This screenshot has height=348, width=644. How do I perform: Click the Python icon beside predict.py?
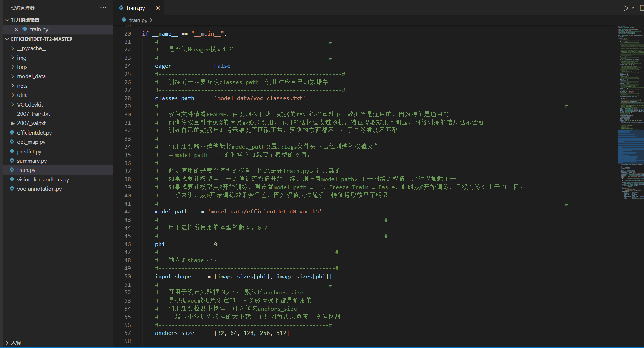coord(12,151)
